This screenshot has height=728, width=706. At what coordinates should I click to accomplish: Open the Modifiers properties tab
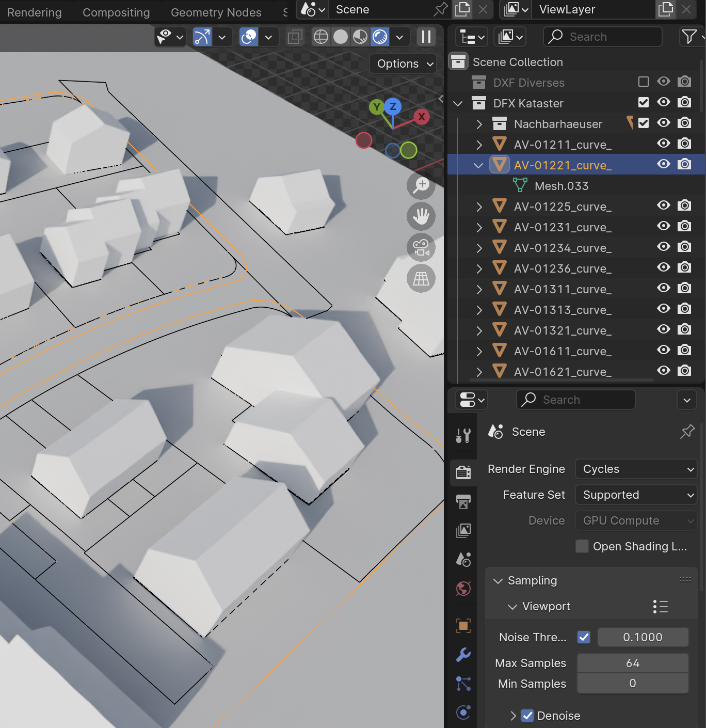click(463, 655)
